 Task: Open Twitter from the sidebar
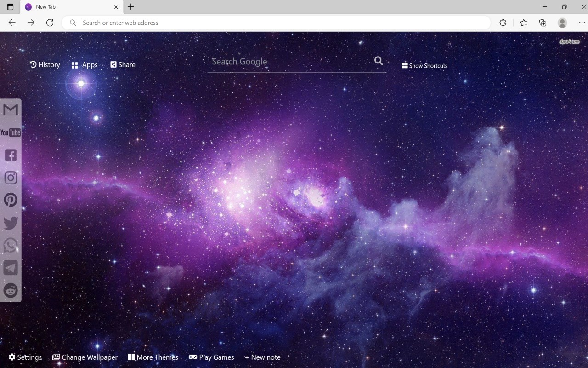click(x=11, y=223)
